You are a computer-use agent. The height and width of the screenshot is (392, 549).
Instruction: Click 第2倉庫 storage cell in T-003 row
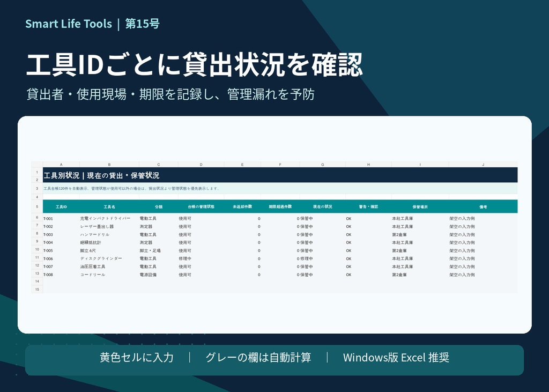click(420, 235)
